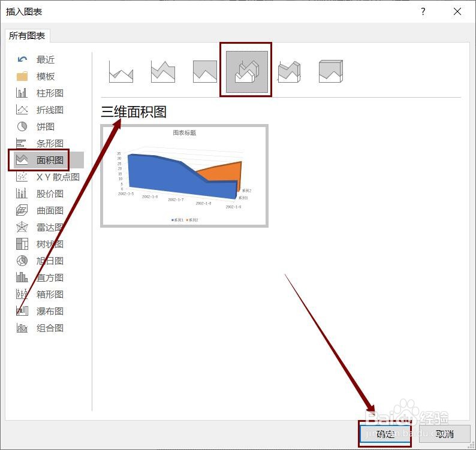The image size is (476, 450).
Task: Click the 最近 category label
Action: [46, 59]
